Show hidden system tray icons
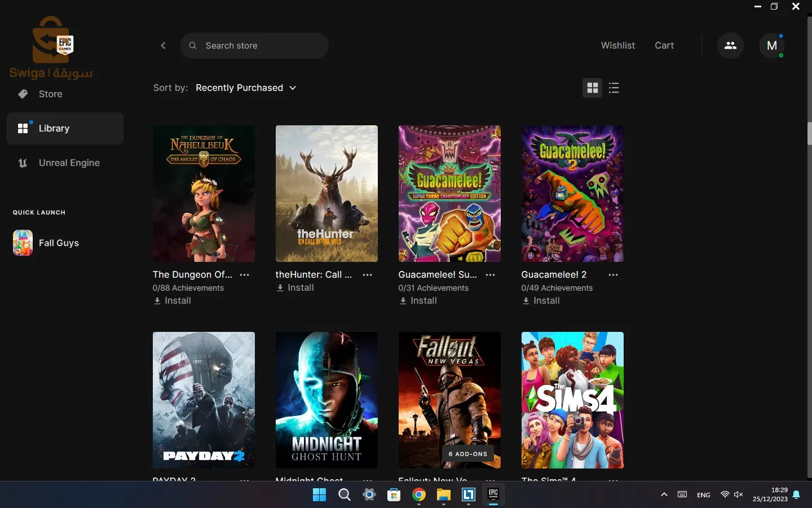812x508 pixels. point(664,495)
